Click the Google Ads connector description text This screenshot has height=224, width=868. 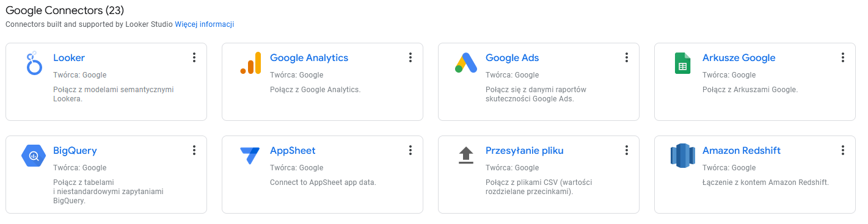pyautogui.click(x=536, y=94)
